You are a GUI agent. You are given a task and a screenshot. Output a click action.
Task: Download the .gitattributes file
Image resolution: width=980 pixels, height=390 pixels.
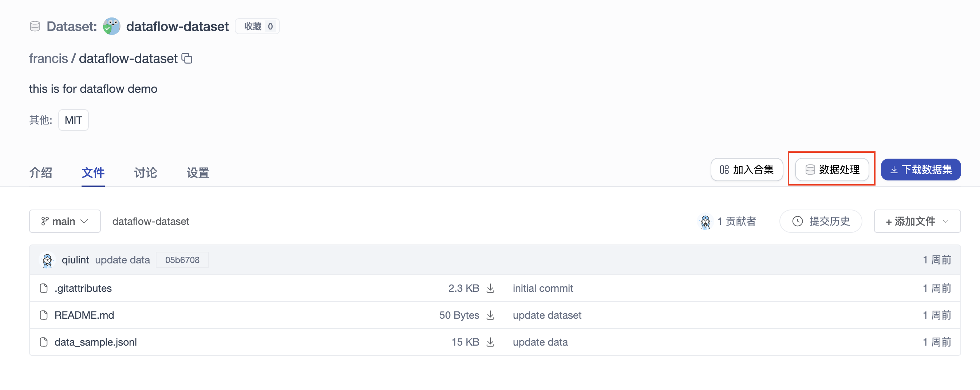(490, 288)
